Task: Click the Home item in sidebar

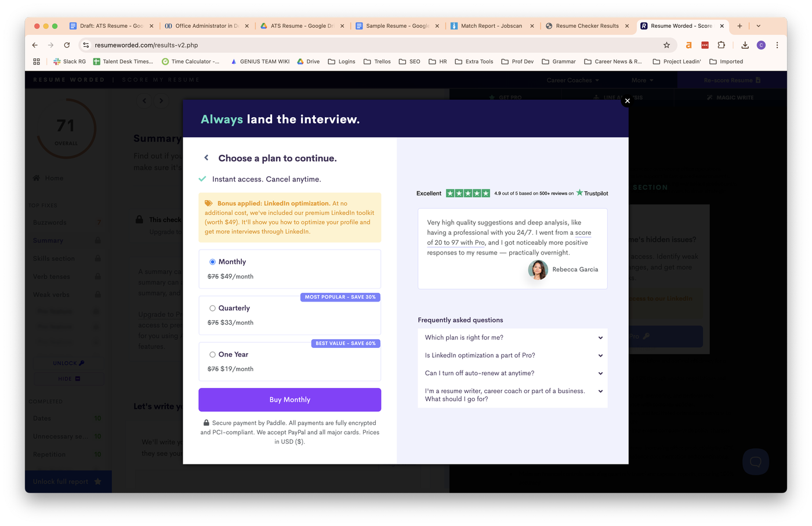Action: [49, 178]
